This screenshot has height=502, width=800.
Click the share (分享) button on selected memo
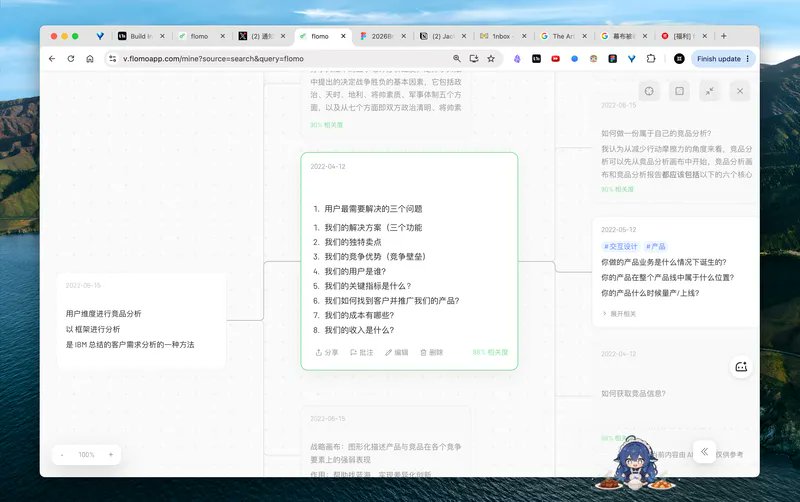point(327,353)
